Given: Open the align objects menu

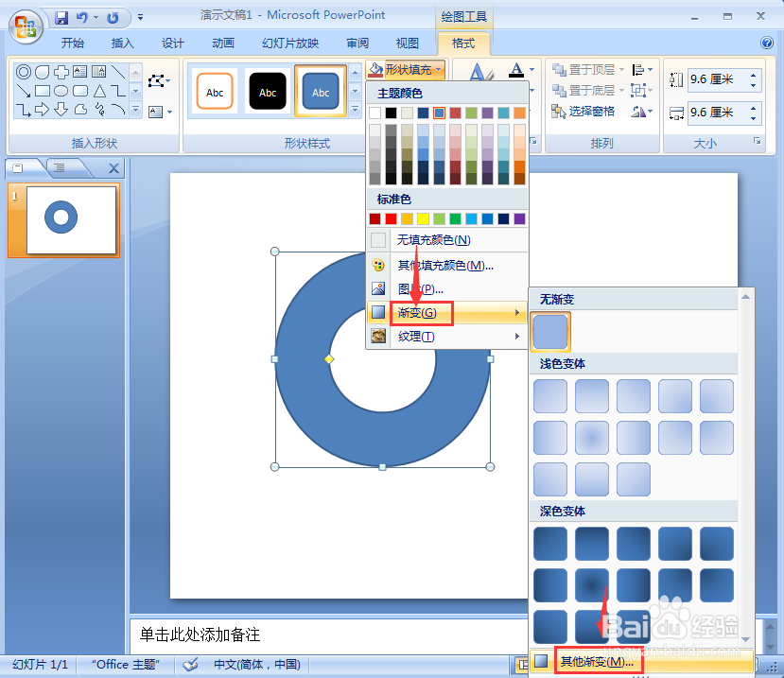Looking at the screenshot, I should 642,69.
